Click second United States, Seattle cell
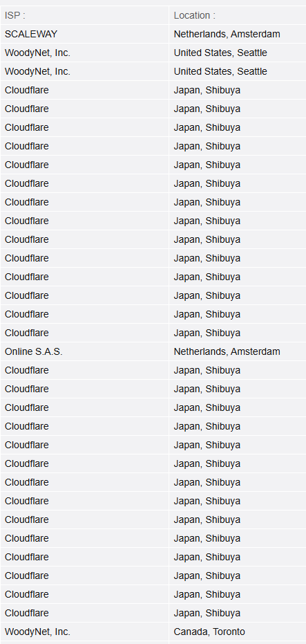This screenshot has height=644, width=306. click(238, 71)
